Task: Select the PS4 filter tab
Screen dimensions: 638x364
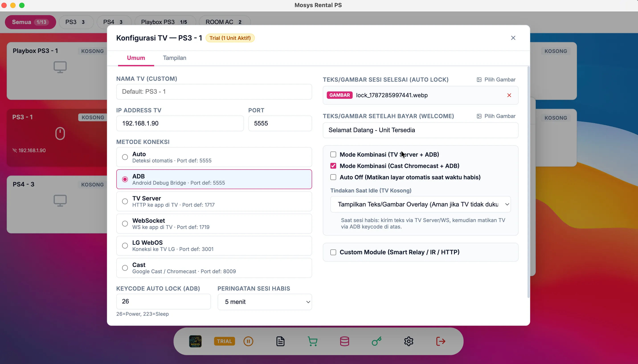Action: [x=114, y=22]
